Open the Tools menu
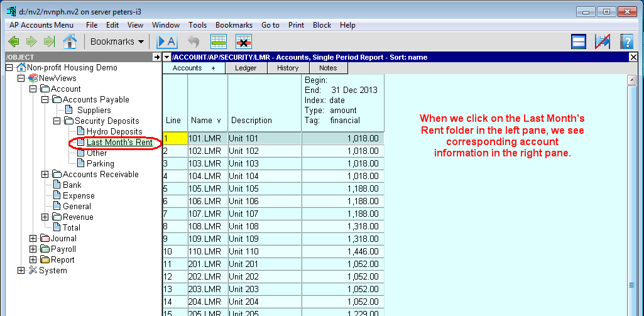 [x=197, y=25]
